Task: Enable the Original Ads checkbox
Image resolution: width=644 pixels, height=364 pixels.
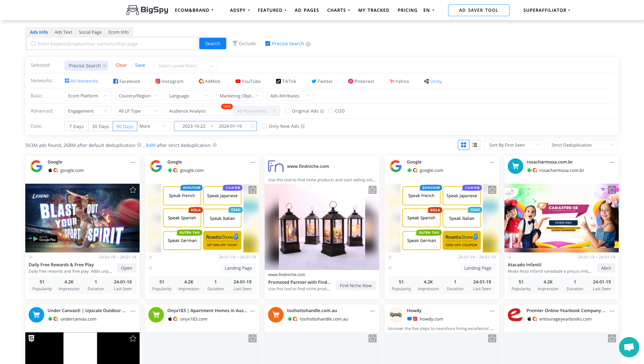Action: coord(288,111)
